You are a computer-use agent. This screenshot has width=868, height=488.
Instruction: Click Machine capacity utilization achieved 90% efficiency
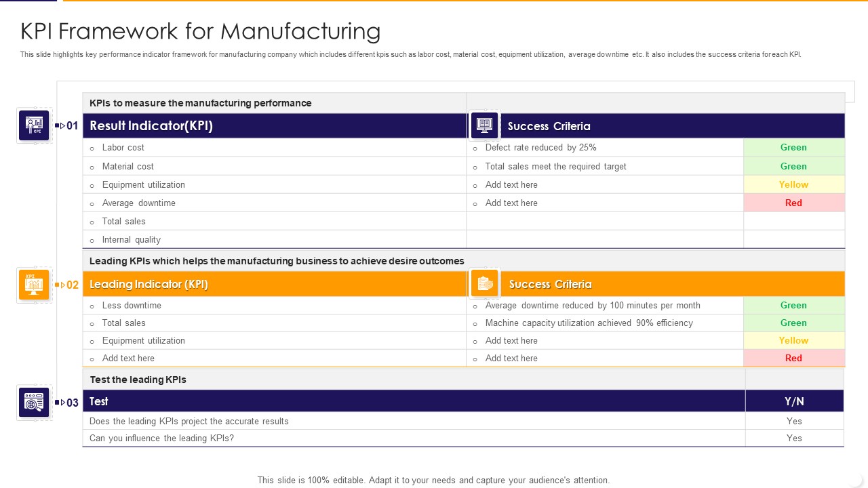(589, 323)
